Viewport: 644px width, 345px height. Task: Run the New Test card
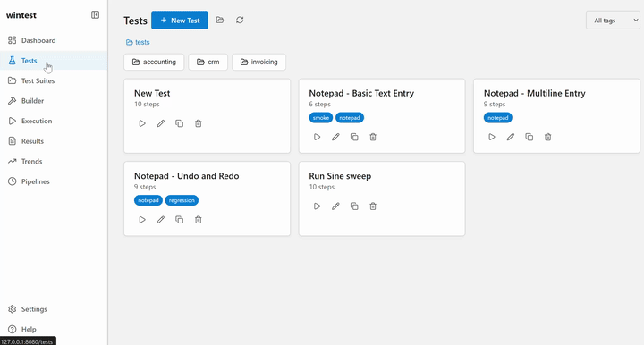click(x=142, y=123)
